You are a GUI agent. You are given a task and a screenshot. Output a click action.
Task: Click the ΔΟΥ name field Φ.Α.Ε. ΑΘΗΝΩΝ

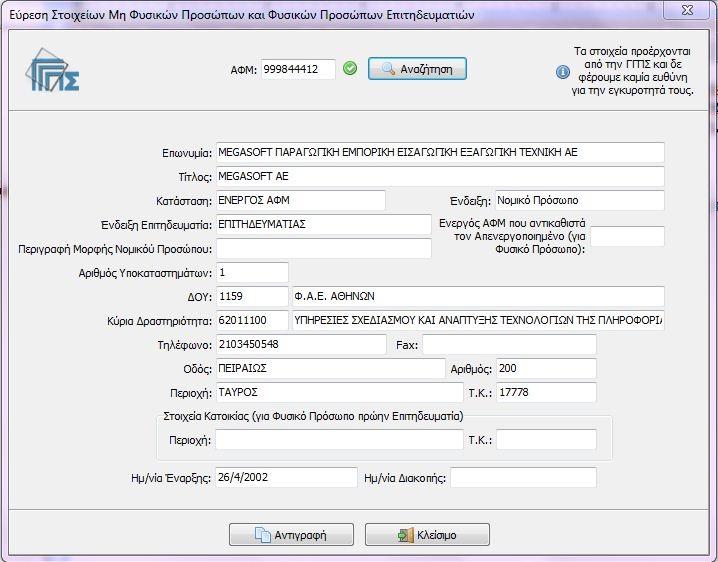point(478,296)
